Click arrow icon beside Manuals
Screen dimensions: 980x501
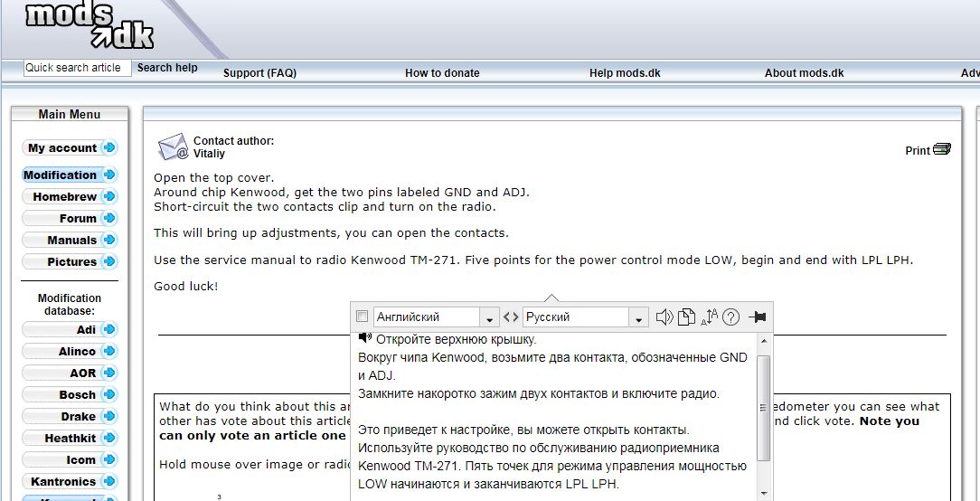109,241
